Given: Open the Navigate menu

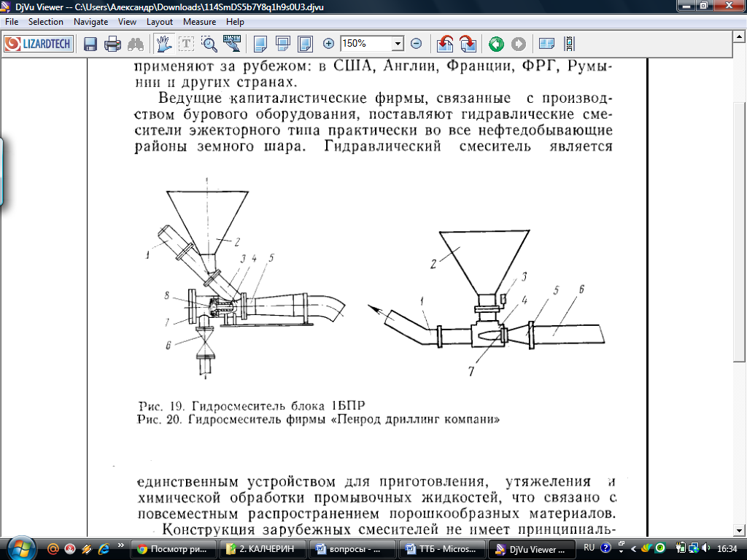Looking at the screenshot, I should coord(90,22).
